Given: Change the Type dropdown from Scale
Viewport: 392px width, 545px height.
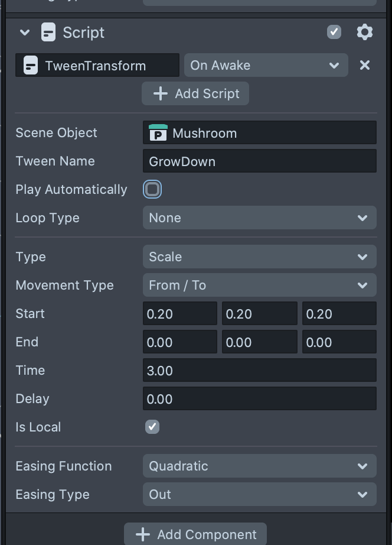Looking at the screenshot, I should (259, 257).
